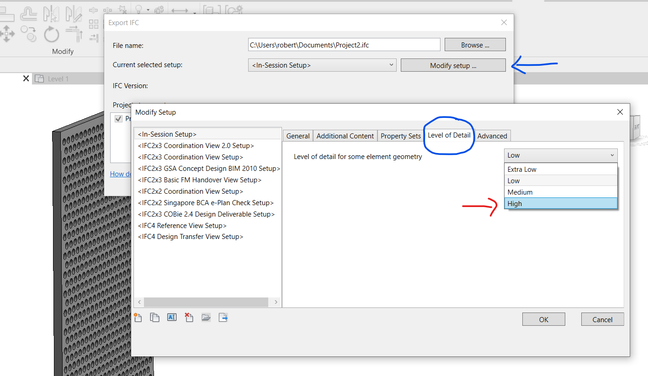The image size is (648, 376).
Task: Click Cancel in Modify Setup dialog
Action: [x=602, y=319]
